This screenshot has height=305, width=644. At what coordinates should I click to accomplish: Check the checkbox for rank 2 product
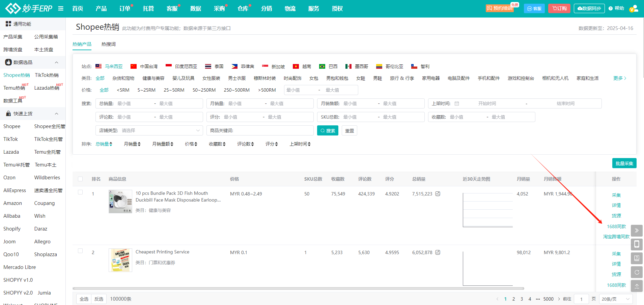click(x=80, y=251)
